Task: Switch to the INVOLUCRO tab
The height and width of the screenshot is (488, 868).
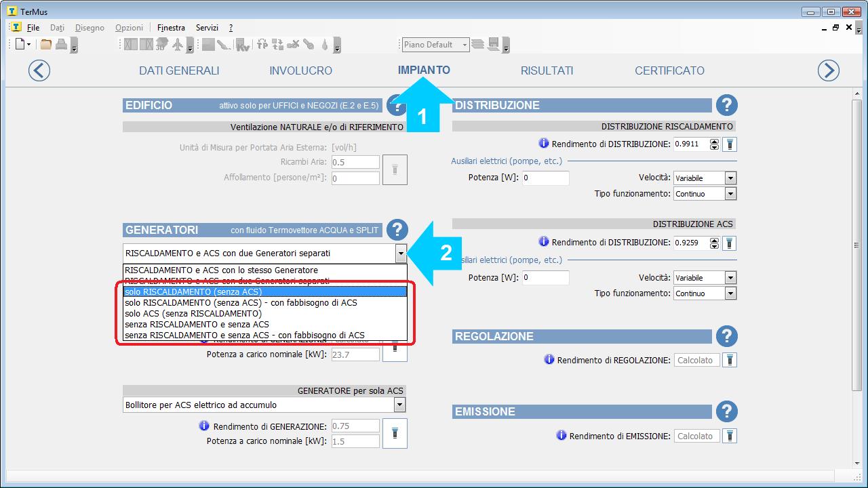Action: point(300,70)
